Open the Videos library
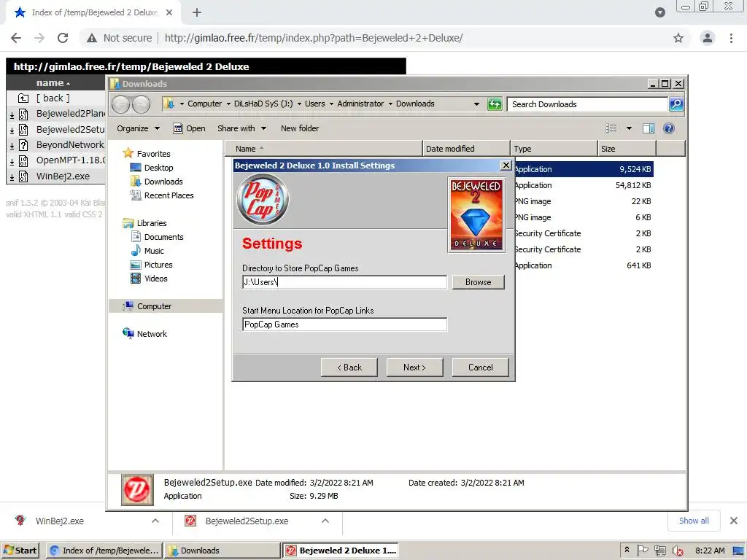 point(156,278)
